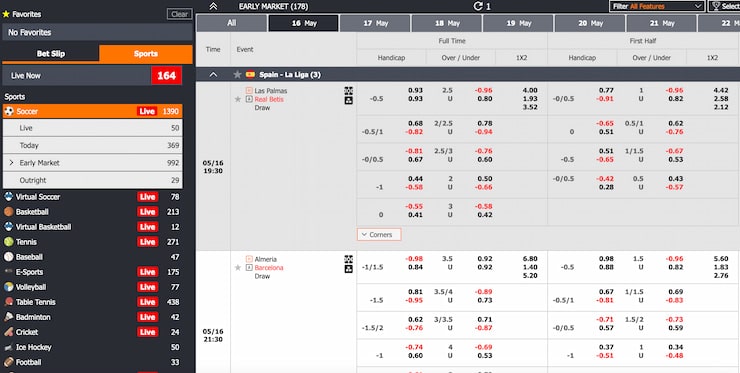
Task: Click the E-Sports controller icon
Action: pyautogui.click(x=8, y=272)
